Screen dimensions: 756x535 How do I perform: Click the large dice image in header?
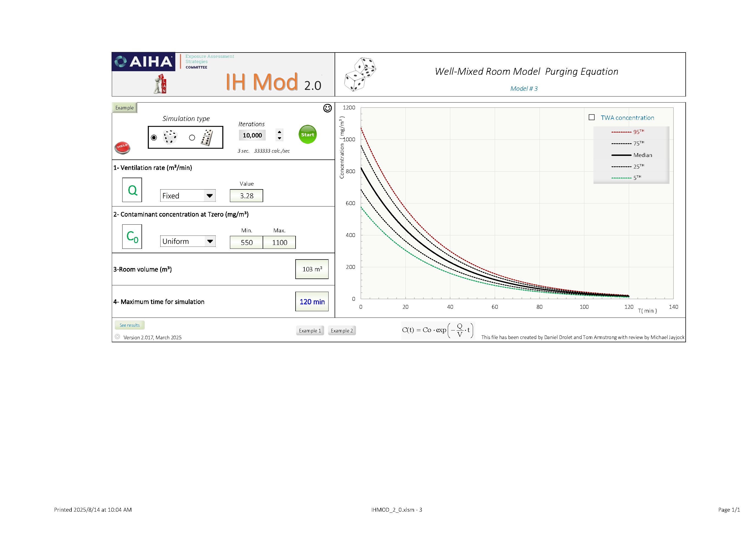pyautogui.click(x=360, y=75)
